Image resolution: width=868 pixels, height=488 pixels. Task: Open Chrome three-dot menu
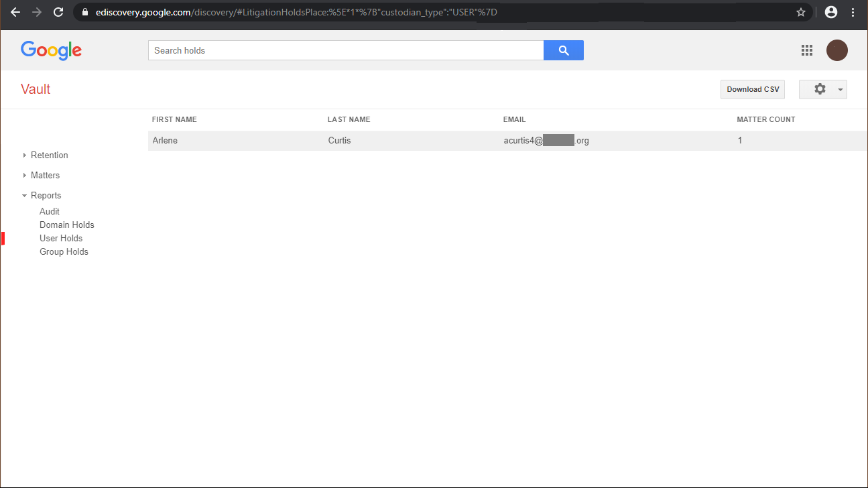pos(853,12)
